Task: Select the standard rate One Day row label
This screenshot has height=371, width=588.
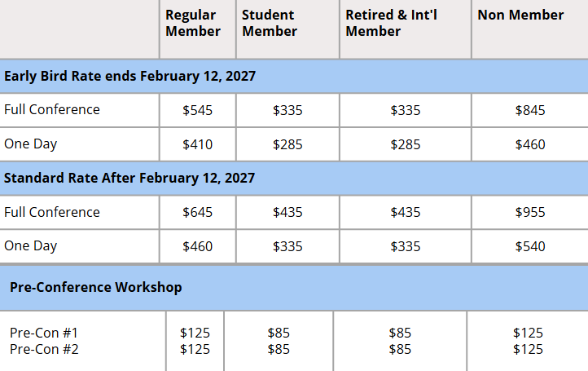Action: (30, 246)
